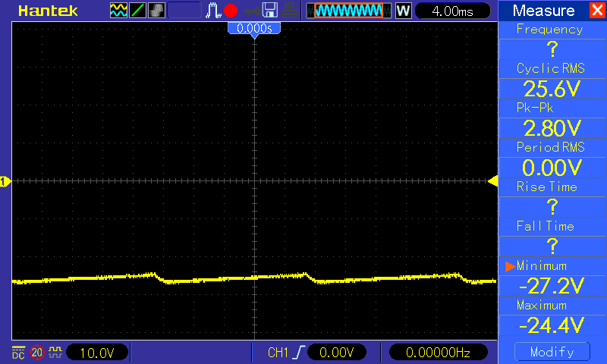This screenshot has height=364, width=607.
Task: Click the gray persistence waveform icon
Action: tap(156, 11)
